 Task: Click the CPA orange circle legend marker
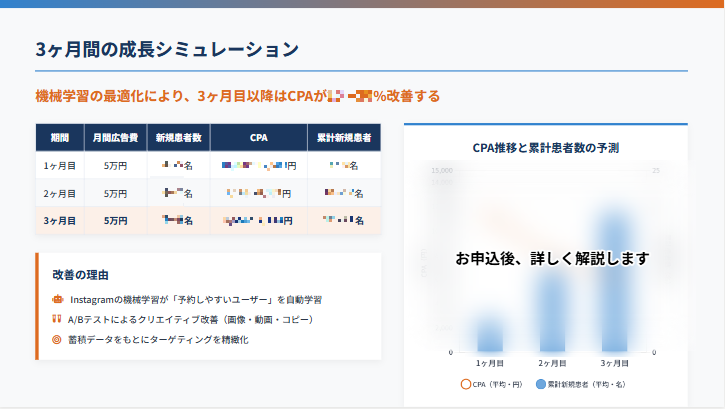pyautogui.click(x=466, y=384)
